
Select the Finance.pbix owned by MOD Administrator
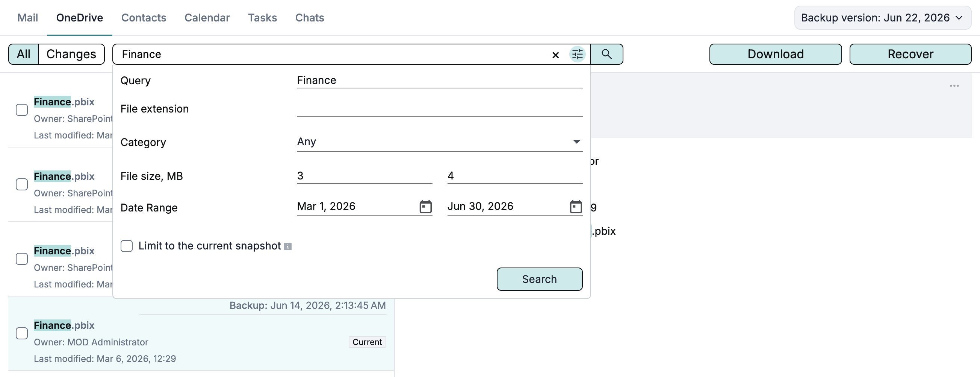[x=22, y=333]
